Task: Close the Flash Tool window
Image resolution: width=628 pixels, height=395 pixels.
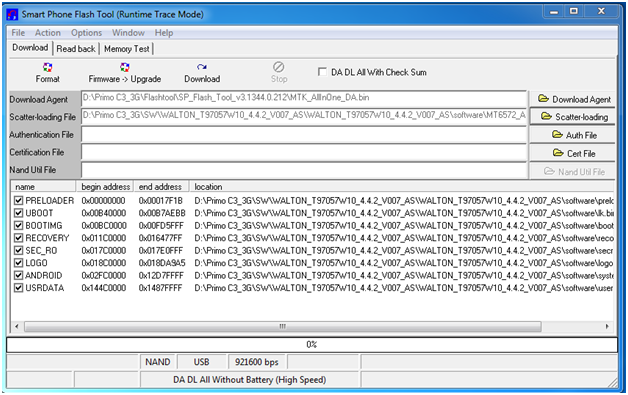Action: click(x=601, y=12)
